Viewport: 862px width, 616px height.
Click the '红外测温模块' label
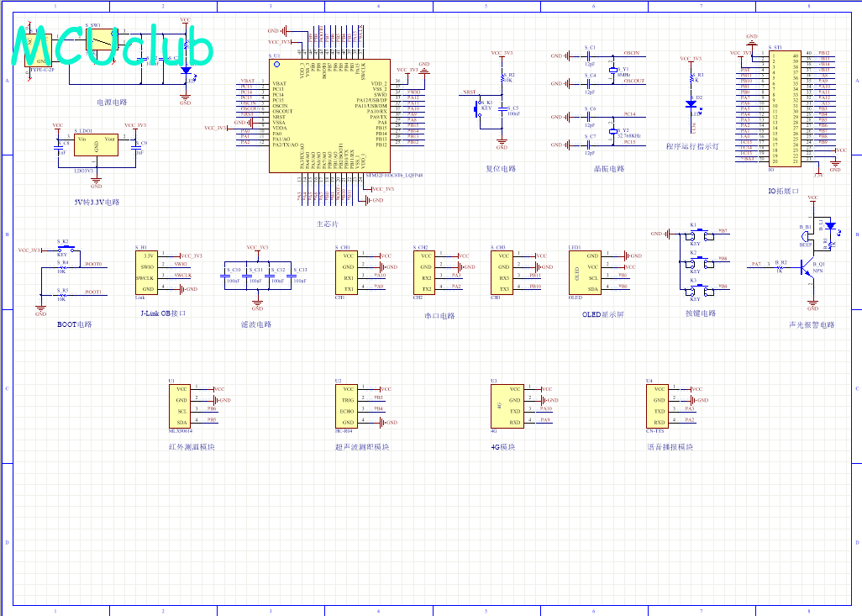(x=192, y=447)
